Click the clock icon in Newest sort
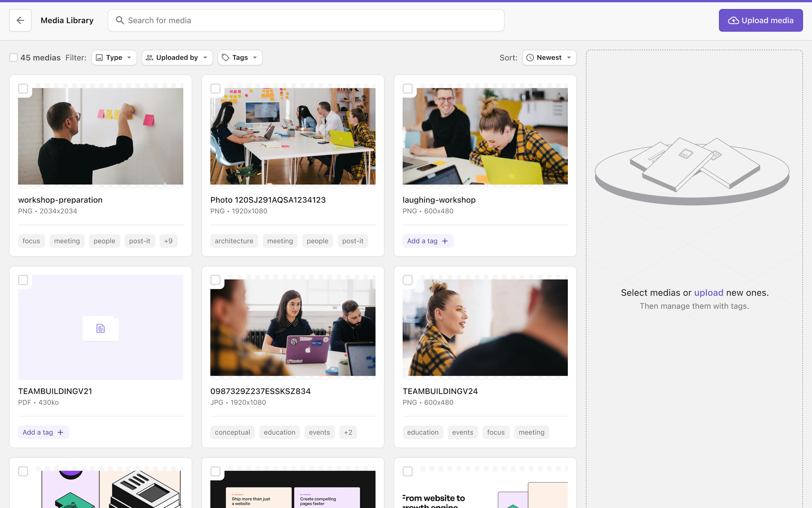The height and width of the screenshot is (508, 812). [x=530, y=57]
